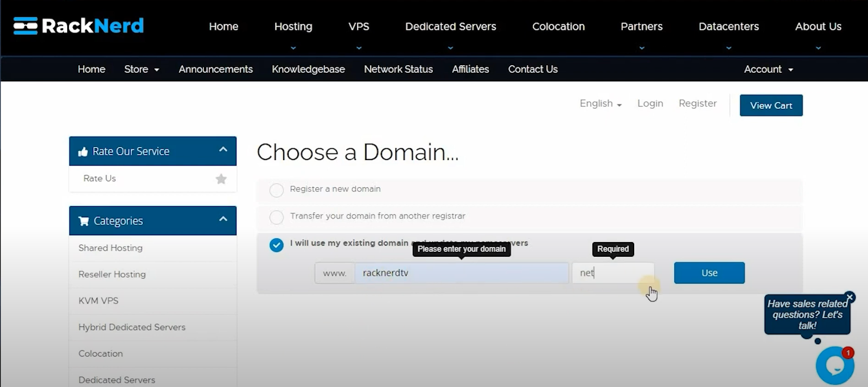Click the www. prefix label
868x387 pixels.
pyautogui.click(x=335, y=273)
